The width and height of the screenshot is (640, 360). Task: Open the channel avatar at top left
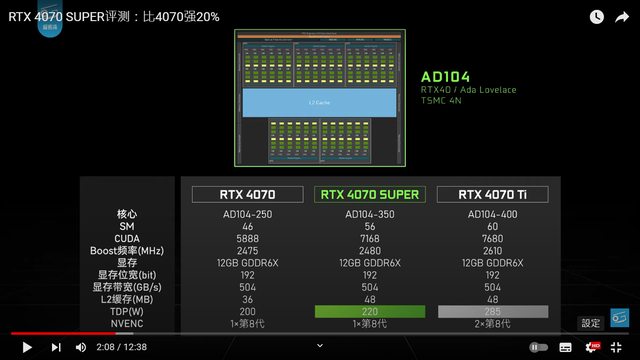pos(50,18)
